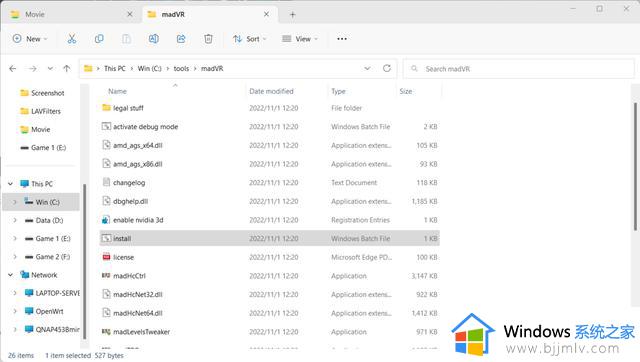Go up one folder level arrow
Viewport: 640px width, 362px height.
coord(67,69)
